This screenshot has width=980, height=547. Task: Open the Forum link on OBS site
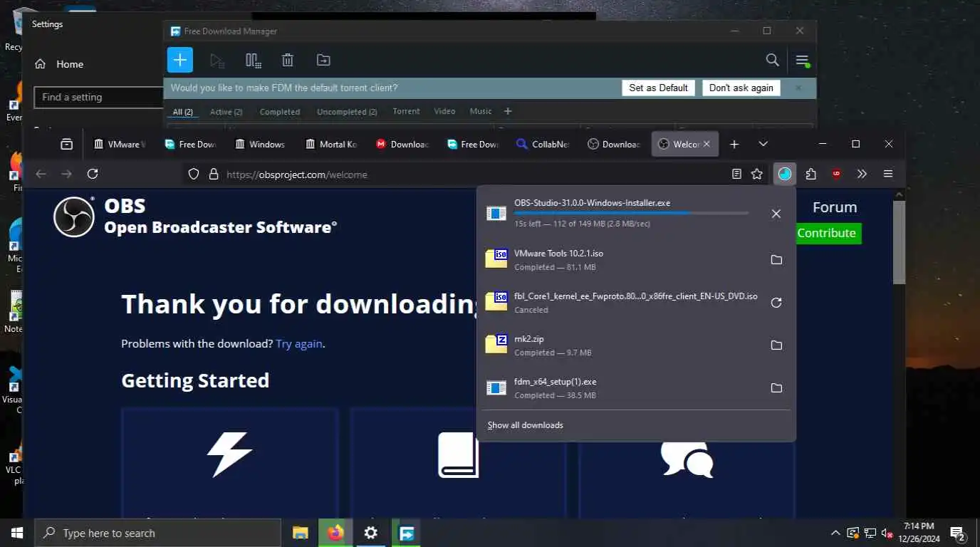tap(835, 207)
